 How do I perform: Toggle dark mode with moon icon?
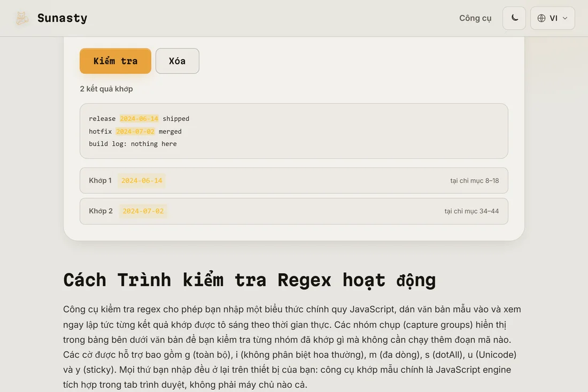[x=514, y=18]
